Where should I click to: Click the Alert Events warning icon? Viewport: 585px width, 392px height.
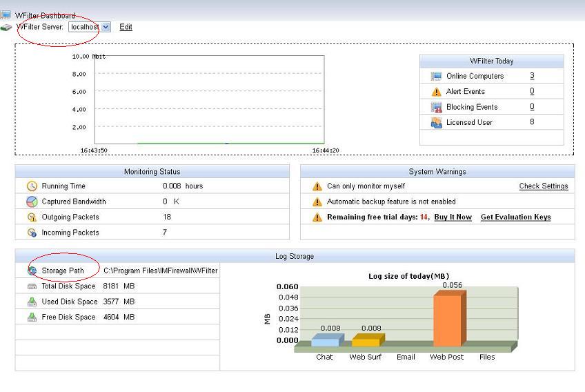(436, 92)
